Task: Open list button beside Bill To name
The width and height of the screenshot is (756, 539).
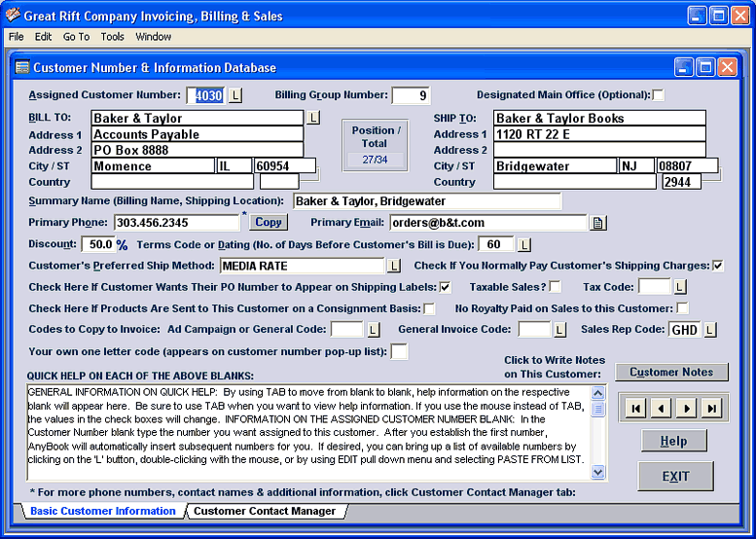Action: pos(313,117)
